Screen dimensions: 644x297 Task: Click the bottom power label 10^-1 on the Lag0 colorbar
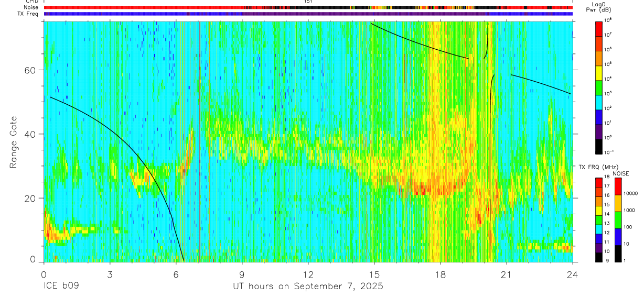pyautogui.click(x=609, y=152)
